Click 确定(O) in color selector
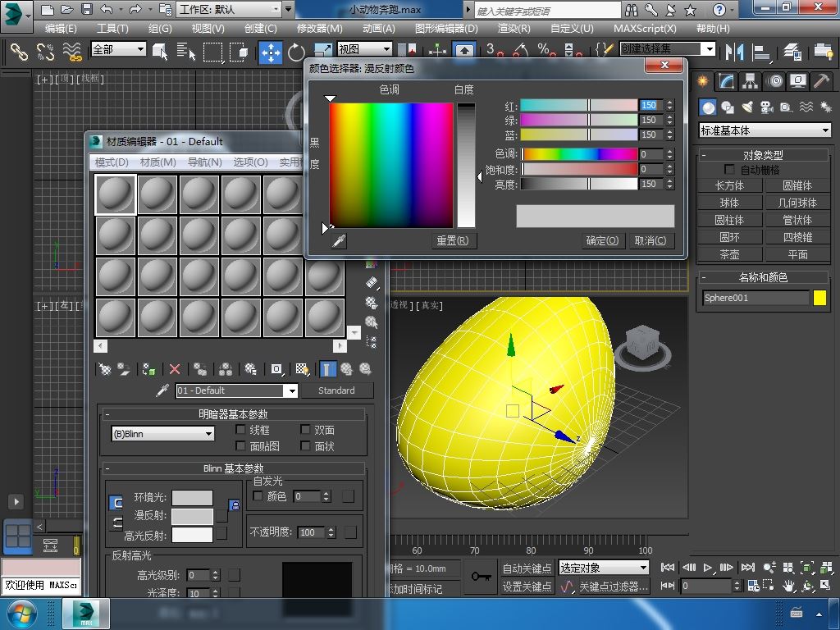 602,240
